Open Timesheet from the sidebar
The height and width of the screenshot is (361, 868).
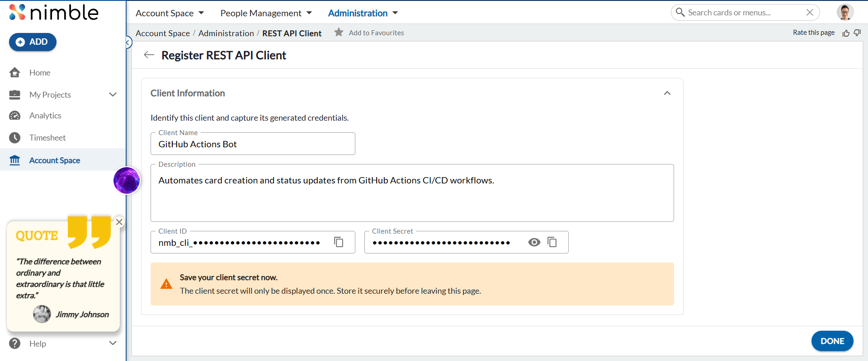(47, 138)
